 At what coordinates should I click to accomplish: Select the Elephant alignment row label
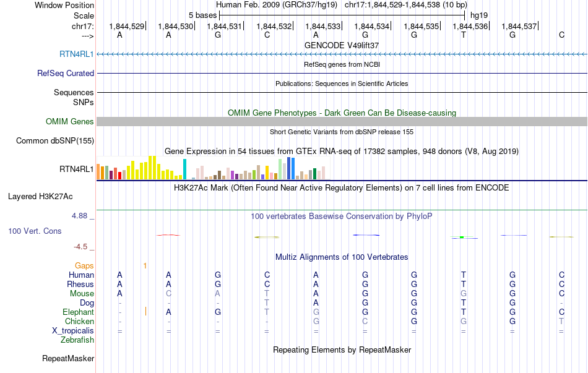click(x=78, y=312)
